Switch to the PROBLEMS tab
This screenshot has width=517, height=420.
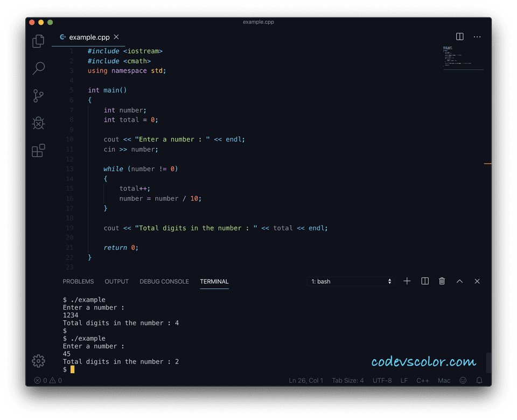tap(78, 282)
